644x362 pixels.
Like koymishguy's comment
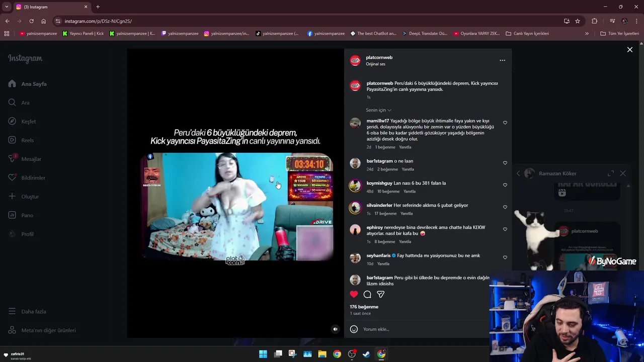(x=505, y=185)
